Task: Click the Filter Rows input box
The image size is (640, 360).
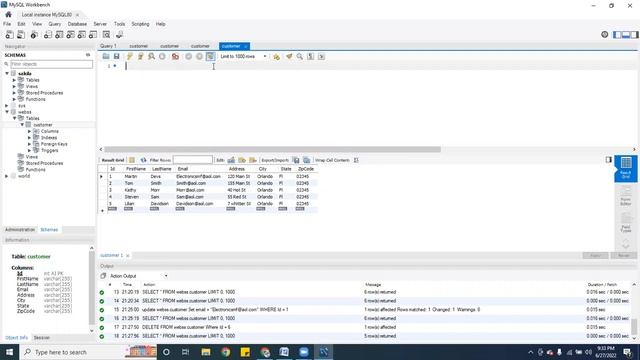Action: point(193,160)
